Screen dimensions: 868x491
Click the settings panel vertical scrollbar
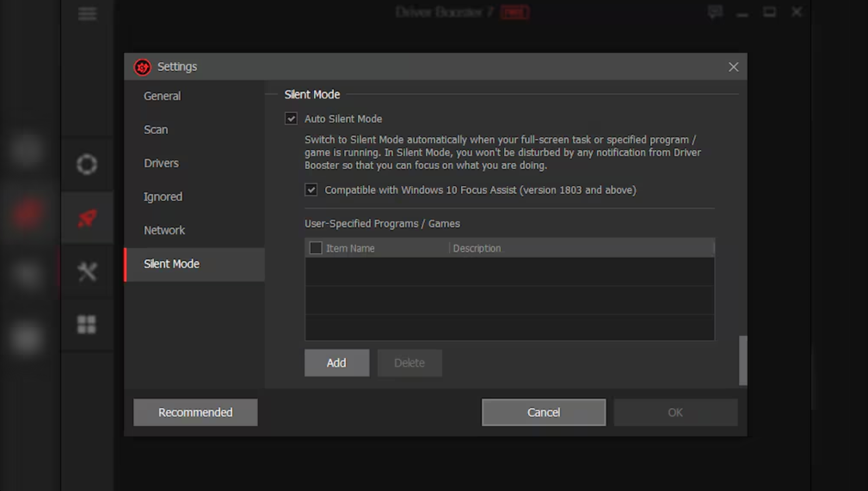tap(743, 360)
